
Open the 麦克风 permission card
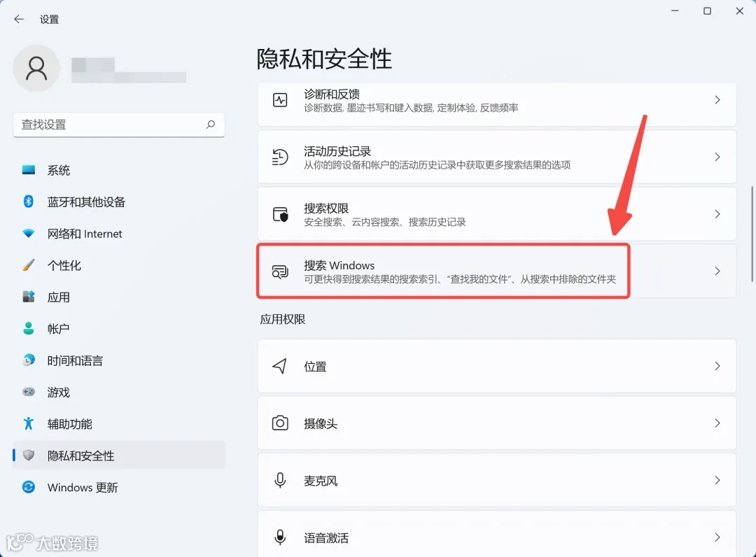click(497, 480)
